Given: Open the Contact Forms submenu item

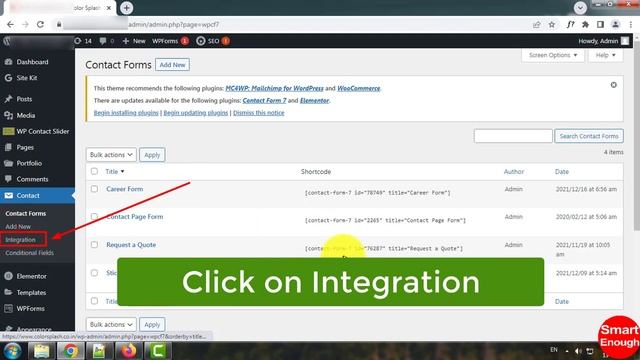Looking at the screenshot, I should pos(25,213).
